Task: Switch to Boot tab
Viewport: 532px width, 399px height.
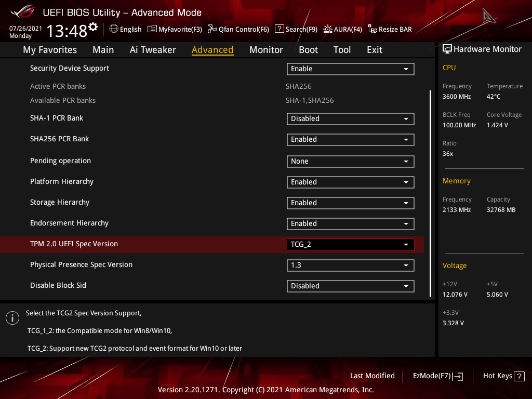Action: 308,50
